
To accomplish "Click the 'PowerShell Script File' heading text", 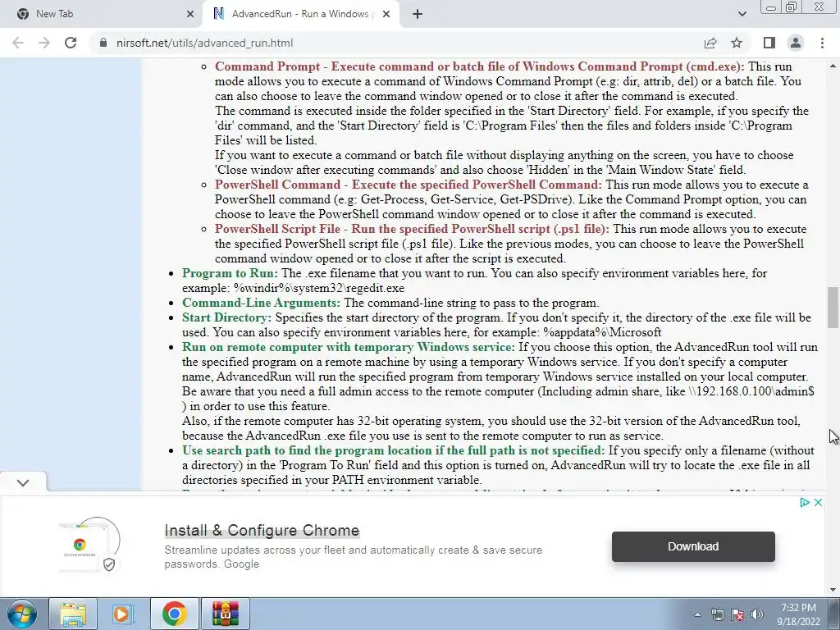I will [412, 229].
